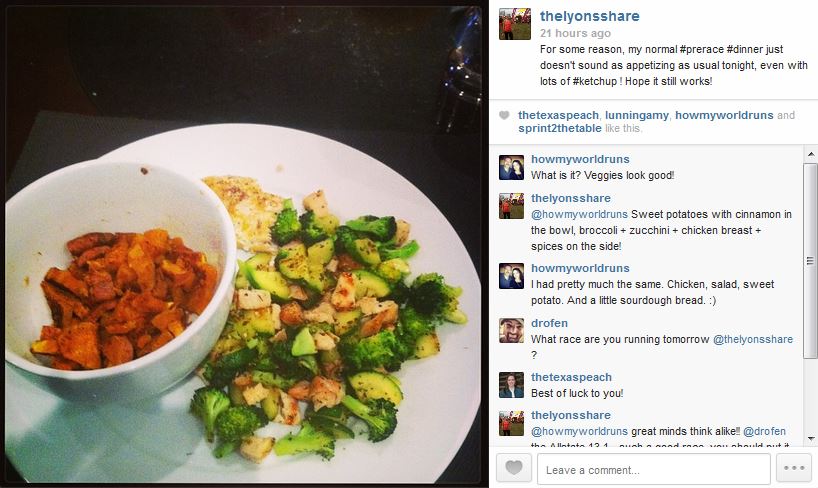This screenshot has height=488, width=818.
Task: Click thelyonsshare profile avatar at top
Action: [514, 24]
